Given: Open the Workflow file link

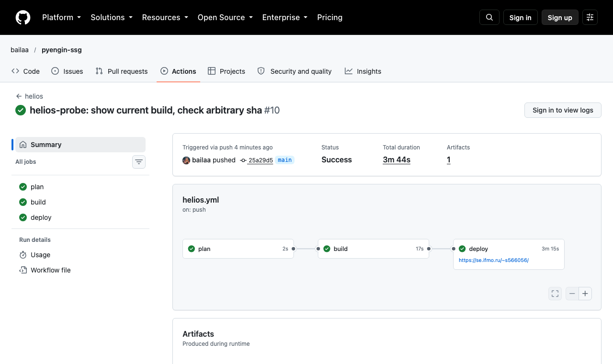Looking at the screenshot, I should click(x=80, y=270).
